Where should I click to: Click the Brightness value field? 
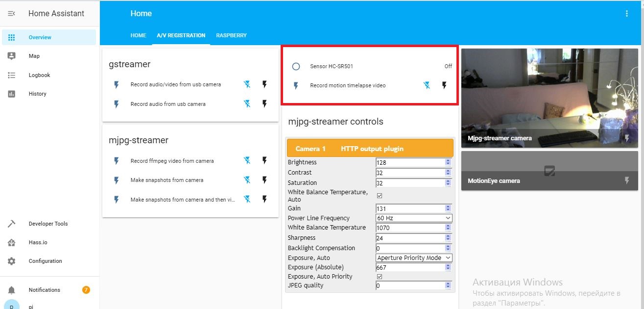[410, 162]
